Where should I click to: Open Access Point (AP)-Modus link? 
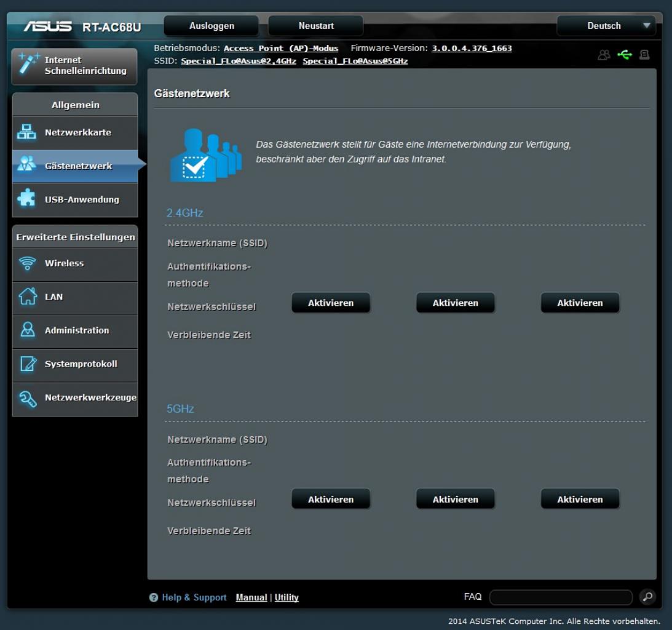tap(281, 49)
